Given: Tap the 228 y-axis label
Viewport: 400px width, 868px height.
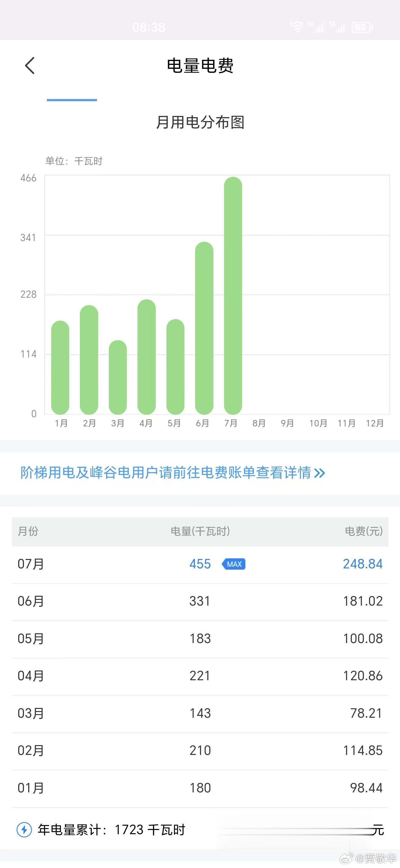Looking at the screenshot, I should click(x=28, y=294).
